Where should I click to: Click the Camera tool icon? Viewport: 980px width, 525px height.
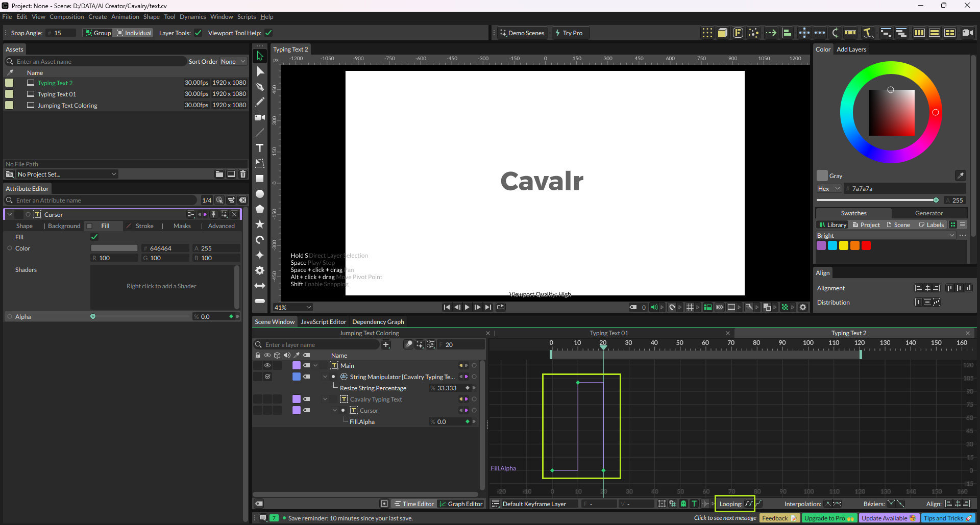click(260, 117)
